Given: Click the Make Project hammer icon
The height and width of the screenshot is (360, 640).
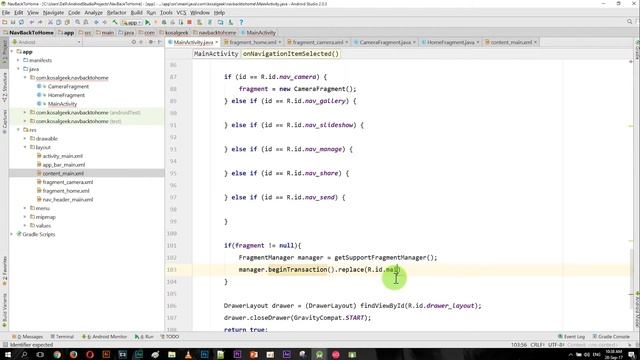Looking at the screenshot, I should click(115, 22).
